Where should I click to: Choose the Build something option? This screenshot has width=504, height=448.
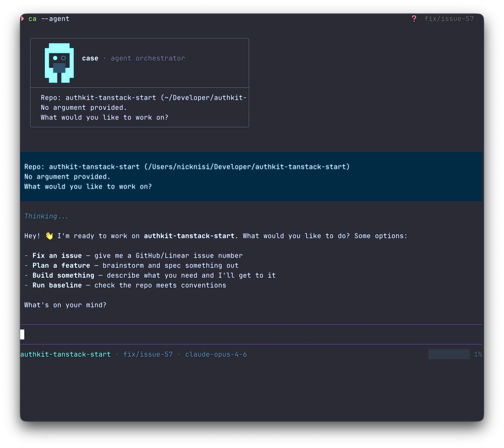click(63, 275)
